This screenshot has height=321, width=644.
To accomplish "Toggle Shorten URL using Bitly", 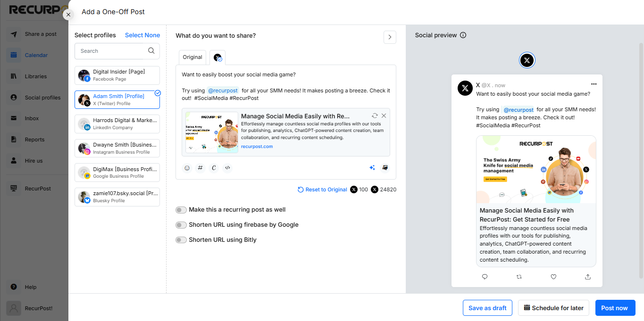I will coord(181,240).
